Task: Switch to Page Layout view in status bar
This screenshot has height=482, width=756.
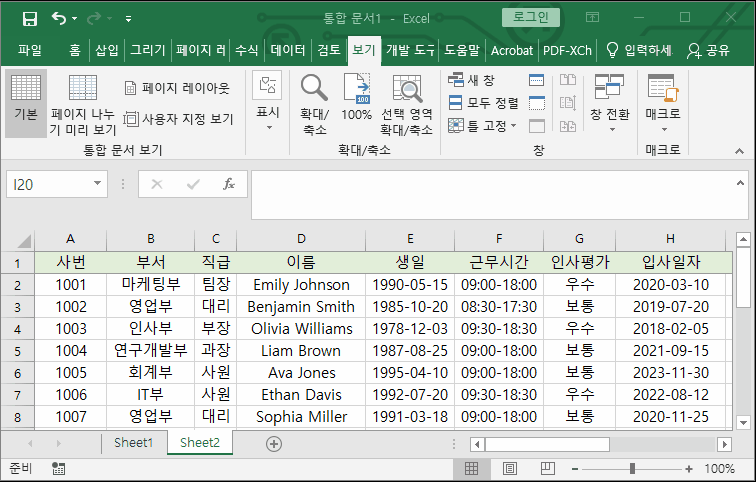Action: pyautogui.click(x=510, y=469)
